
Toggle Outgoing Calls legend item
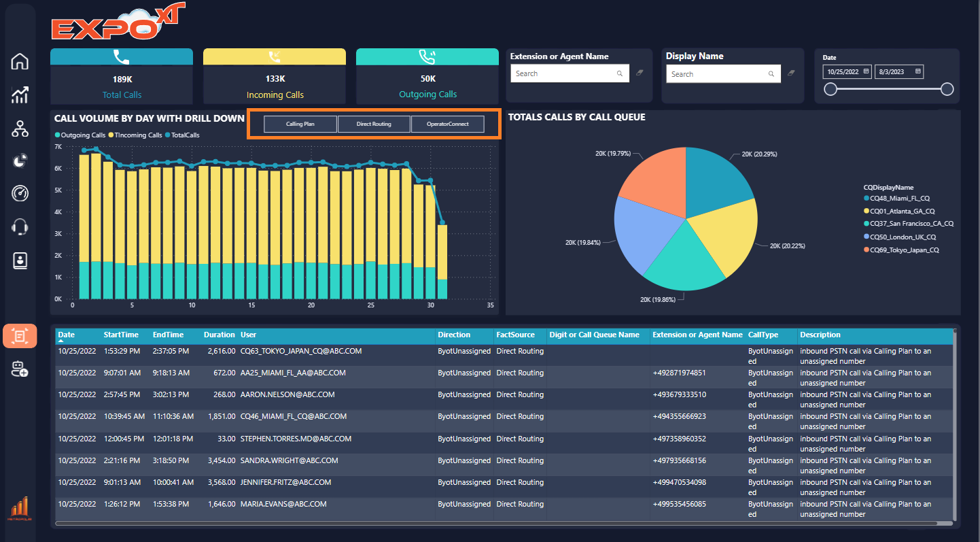(x=80, y=135)
